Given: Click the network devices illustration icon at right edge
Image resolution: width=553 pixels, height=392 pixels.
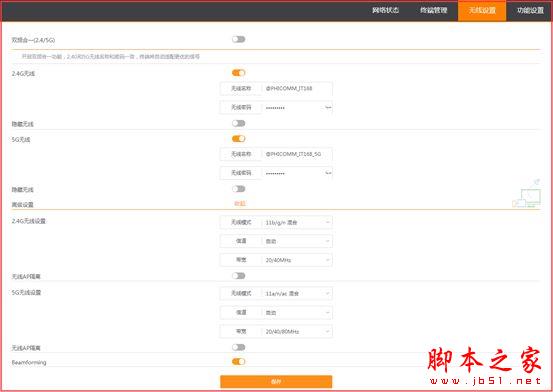Looking at the screenshot, I should click(526, 194).
